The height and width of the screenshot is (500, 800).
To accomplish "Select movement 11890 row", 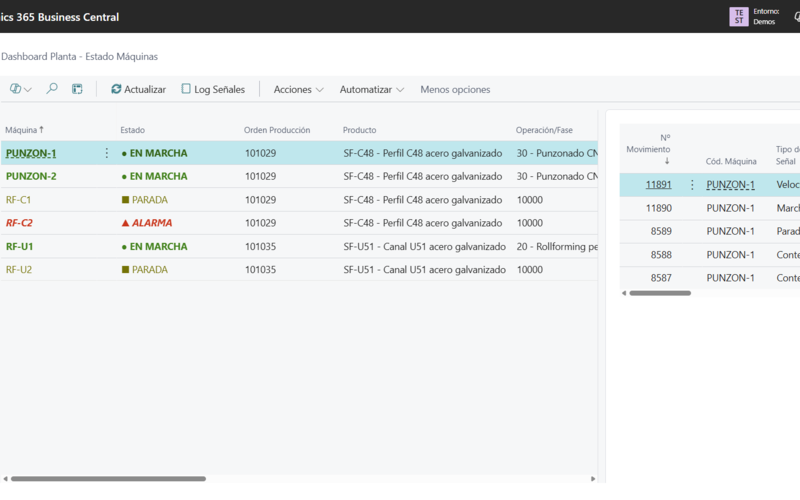I will coord(710,208).
